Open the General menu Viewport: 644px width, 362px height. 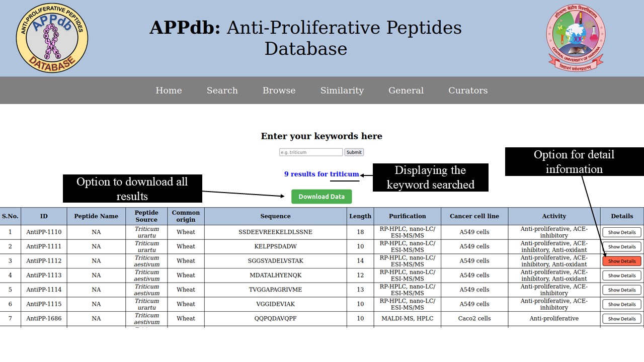[x=406, y=90]
